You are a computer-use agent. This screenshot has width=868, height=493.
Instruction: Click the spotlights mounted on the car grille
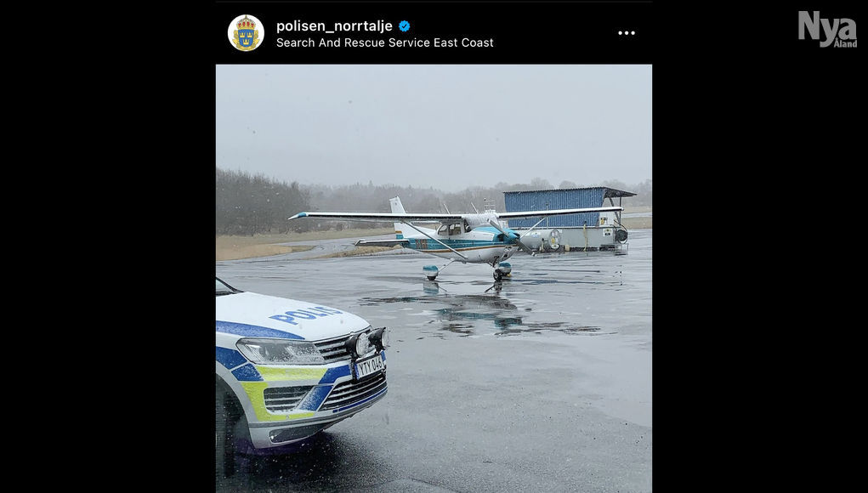369,341
